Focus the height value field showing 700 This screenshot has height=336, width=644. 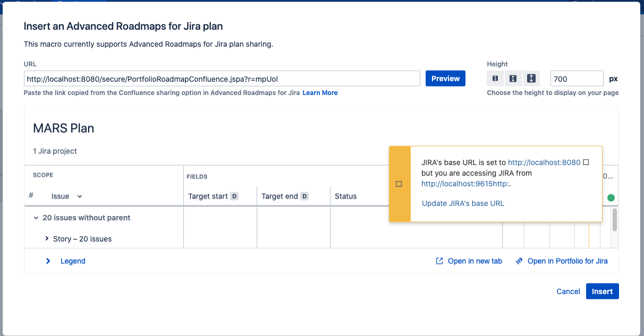point(577,79)
